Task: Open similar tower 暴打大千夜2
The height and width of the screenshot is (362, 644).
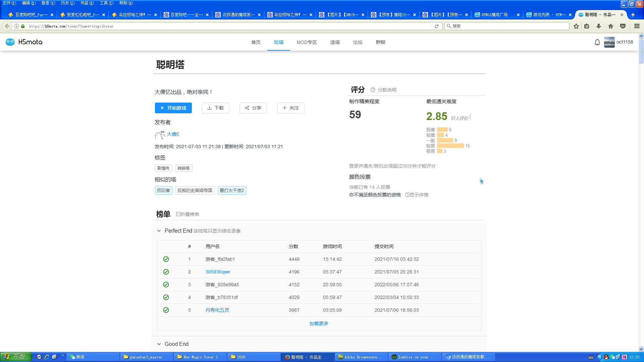Action: [x=232, y=190]
